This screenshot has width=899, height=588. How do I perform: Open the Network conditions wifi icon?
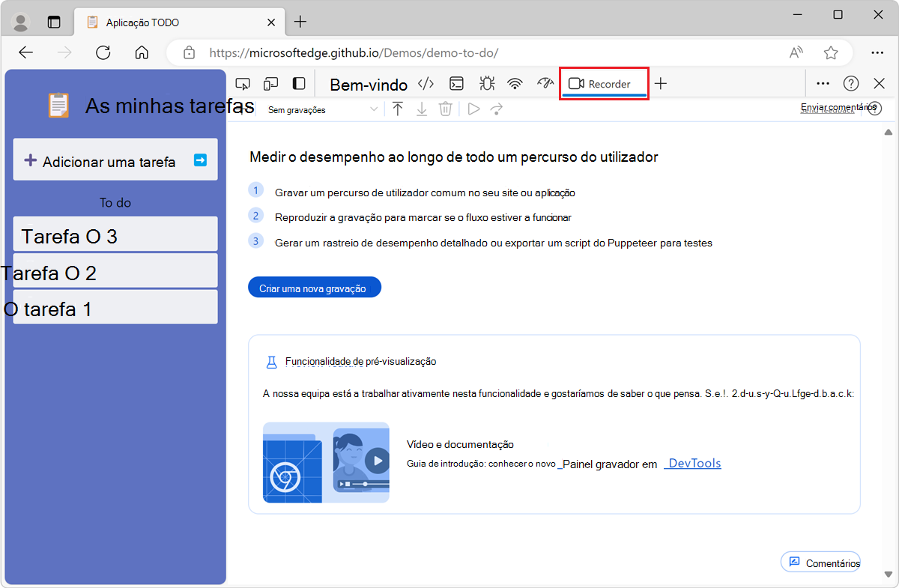[x=515, y=83]
